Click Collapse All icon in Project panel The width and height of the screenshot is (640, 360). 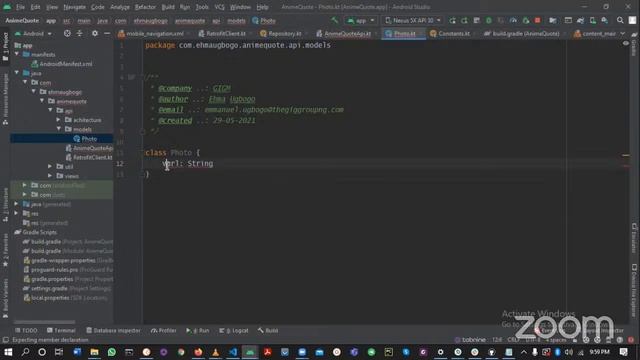click(x=79, y=33)
